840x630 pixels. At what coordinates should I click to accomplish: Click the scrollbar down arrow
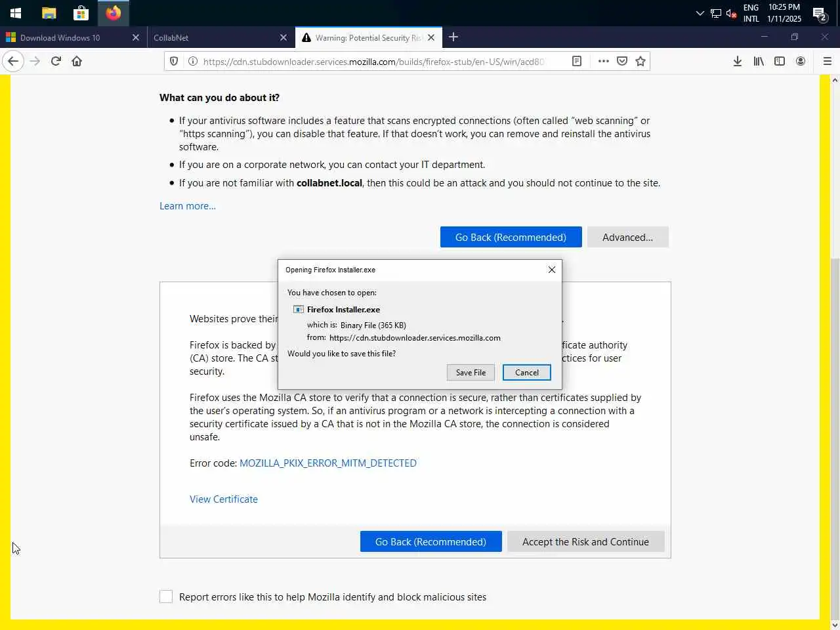click(x=835, y=625)
